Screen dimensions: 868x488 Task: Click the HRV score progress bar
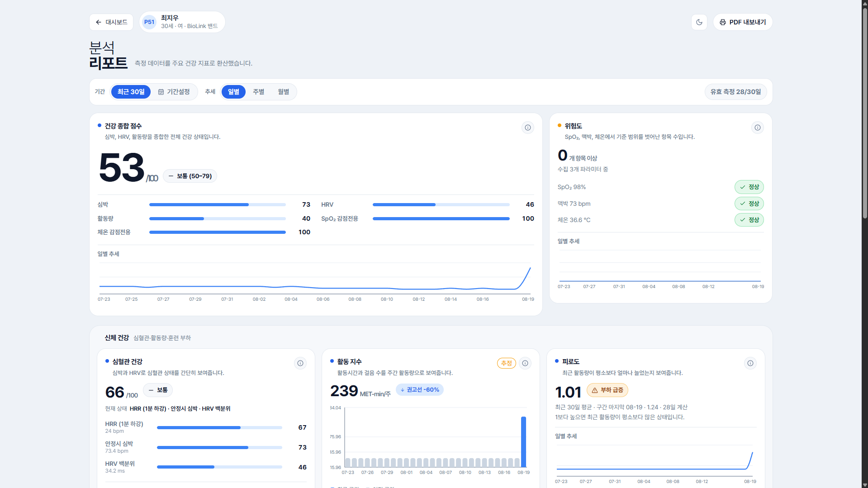[441, 205]
